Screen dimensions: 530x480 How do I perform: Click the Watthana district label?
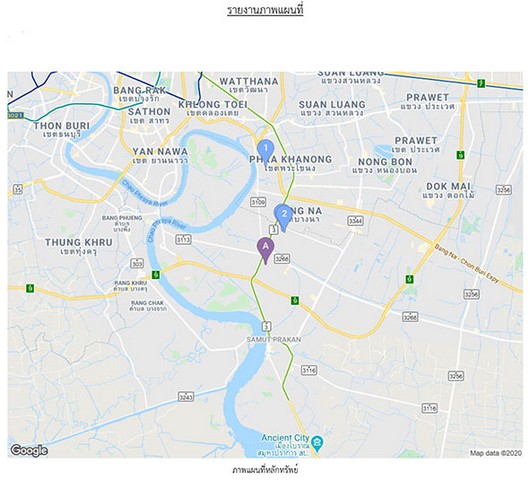coord(249,81)
